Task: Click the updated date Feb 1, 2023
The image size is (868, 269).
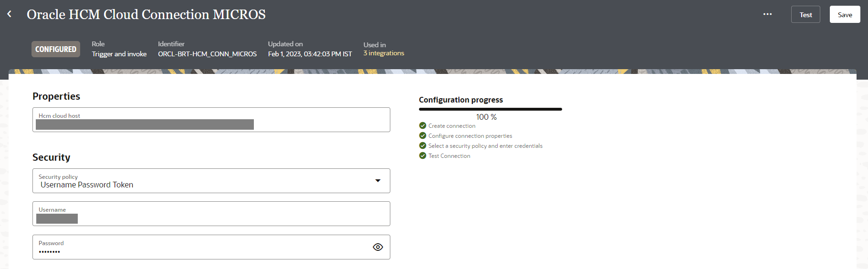Action: 310,54
